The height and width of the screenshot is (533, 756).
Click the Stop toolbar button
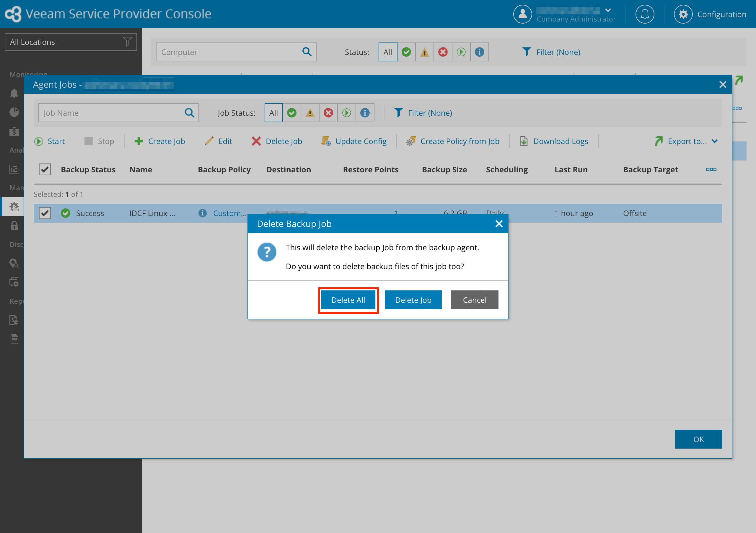pyautogui.click(x=99, y=141)
